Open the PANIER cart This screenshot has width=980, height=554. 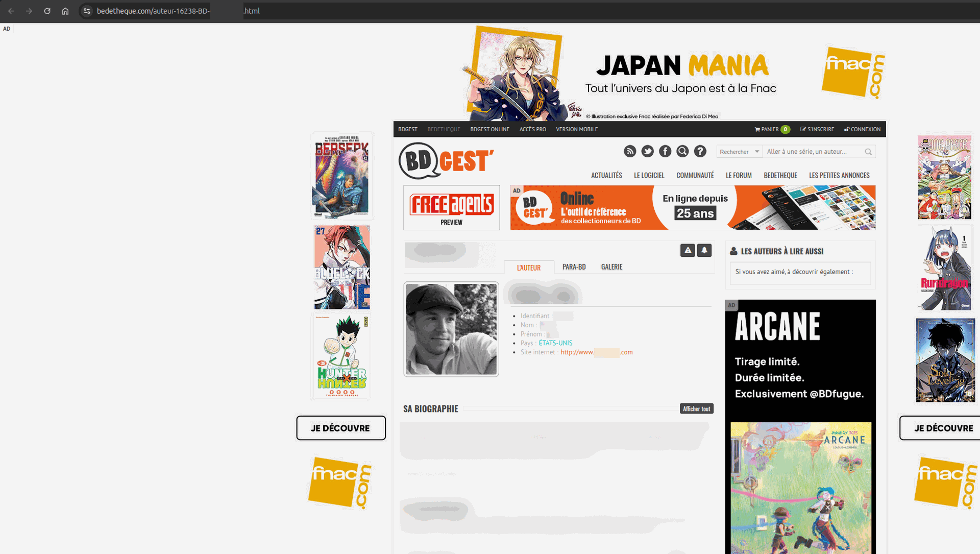[x=772, y=129]
